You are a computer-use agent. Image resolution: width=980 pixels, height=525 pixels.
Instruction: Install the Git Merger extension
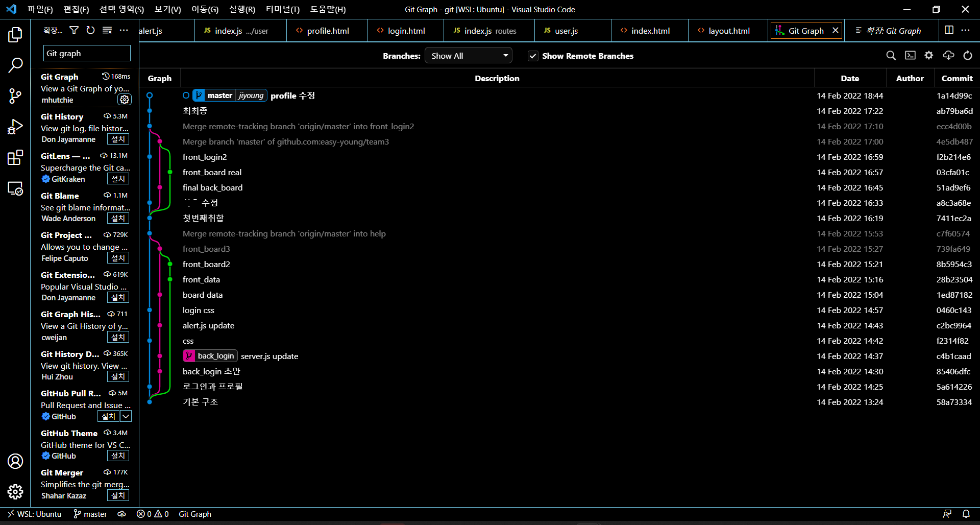[118, 495]
